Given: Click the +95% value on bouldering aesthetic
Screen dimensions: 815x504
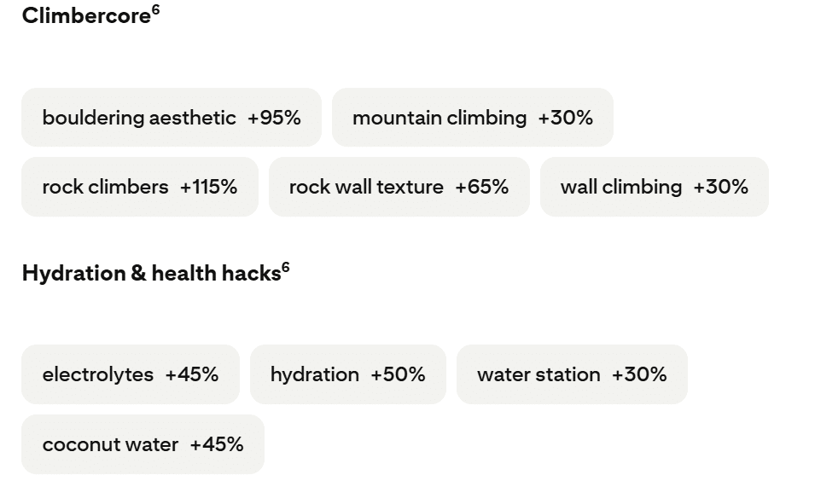Looking at the screenshot, I should click(274, 118).
